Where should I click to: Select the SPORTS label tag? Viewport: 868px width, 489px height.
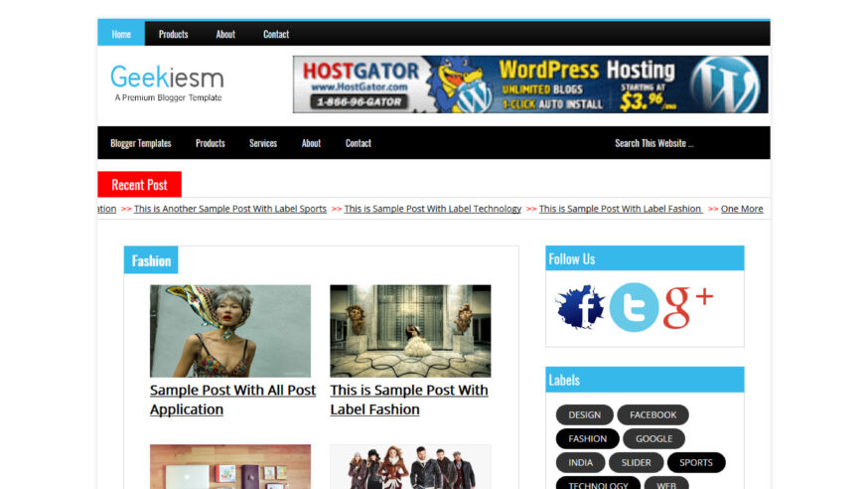click(x=696, y=462)
